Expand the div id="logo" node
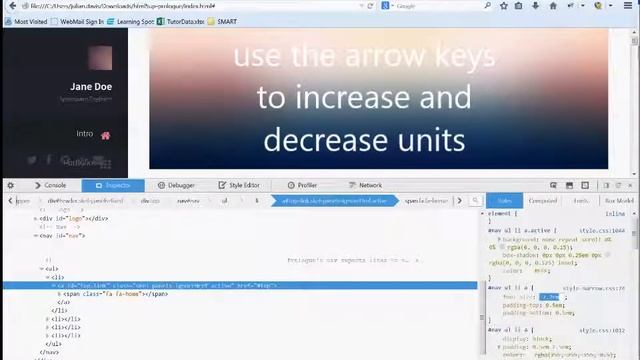The width and height of the screenshot is (640, 360). 35,219
